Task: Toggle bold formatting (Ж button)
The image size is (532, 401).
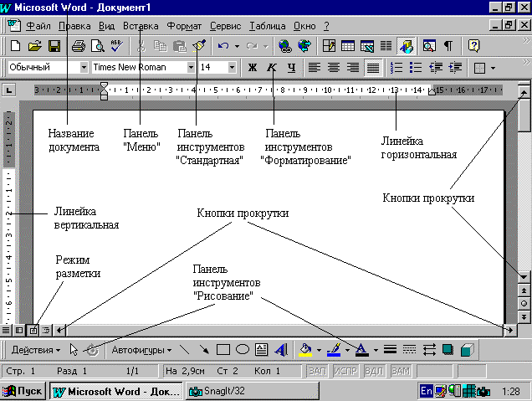Action: [x=253, y=68]
